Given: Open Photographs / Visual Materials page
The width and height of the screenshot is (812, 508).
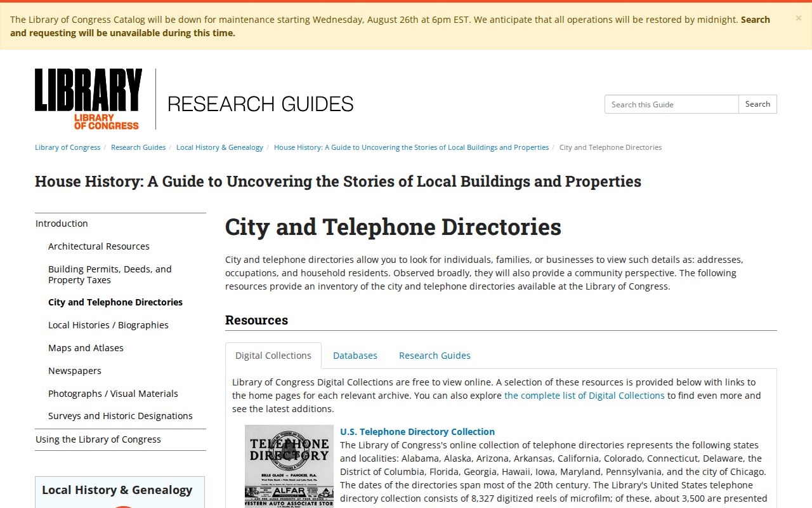Looking at the screenshot, I should tap(113, 394).
